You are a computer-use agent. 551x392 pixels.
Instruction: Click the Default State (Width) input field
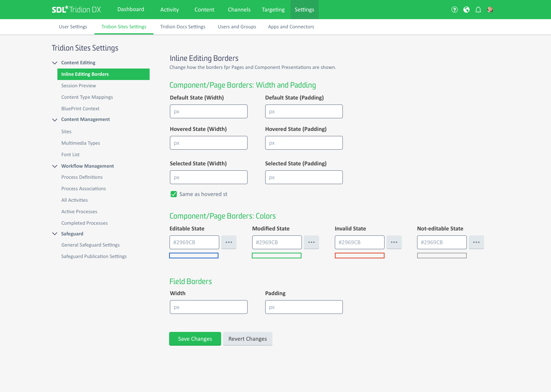tap(209, 111)
